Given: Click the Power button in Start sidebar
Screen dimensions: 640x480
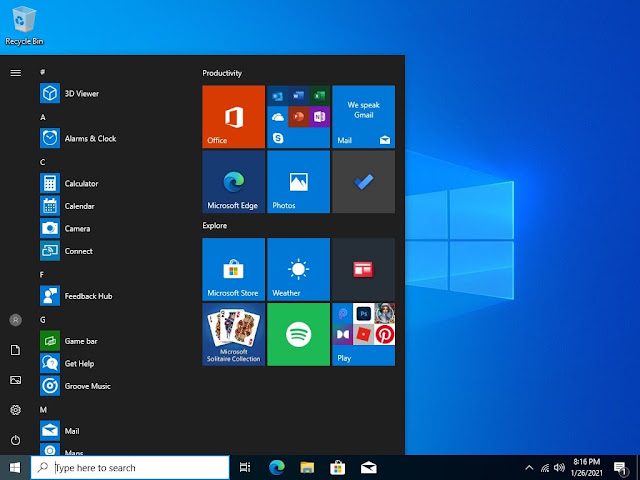Looking at the screenshot, I should click(16, 440).
